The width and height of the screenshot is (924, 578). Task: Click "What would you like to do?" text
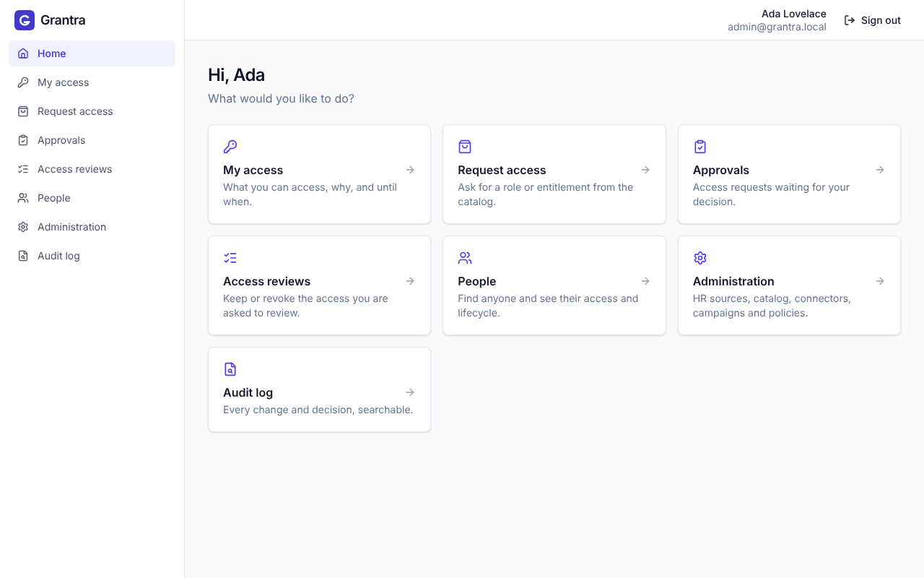point(281,98)
